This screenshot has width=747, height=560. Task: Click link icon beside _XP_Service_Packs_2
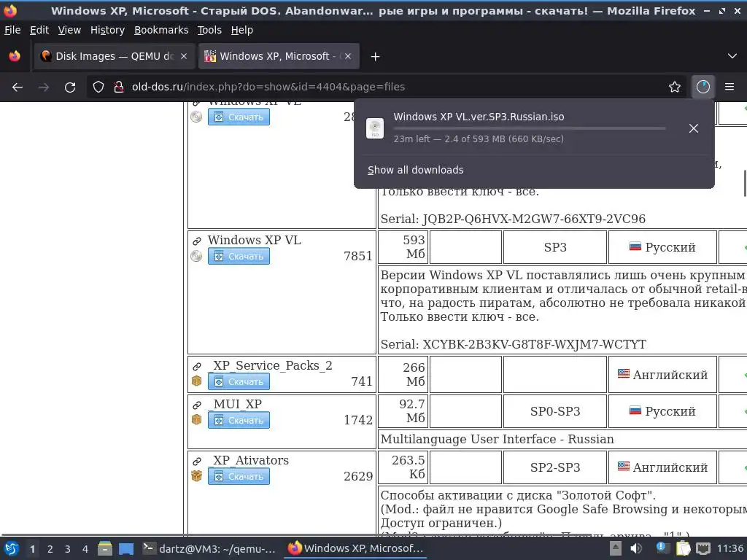197,366
